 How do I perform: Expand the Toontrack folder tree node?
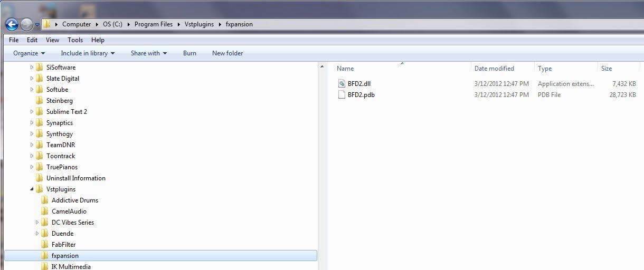pyautogui.click(x=32, y=156)
